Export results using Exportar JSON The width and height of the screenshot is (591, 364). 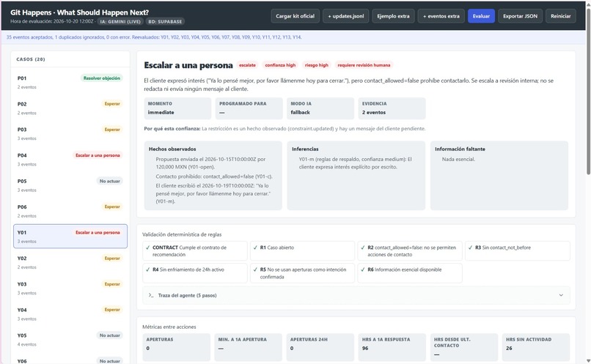520,16
